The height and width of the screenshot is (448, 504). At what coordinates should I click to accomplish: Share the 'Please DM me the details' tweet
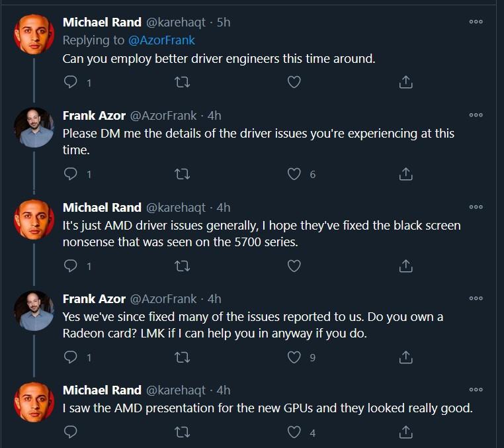tap(406, 174)
